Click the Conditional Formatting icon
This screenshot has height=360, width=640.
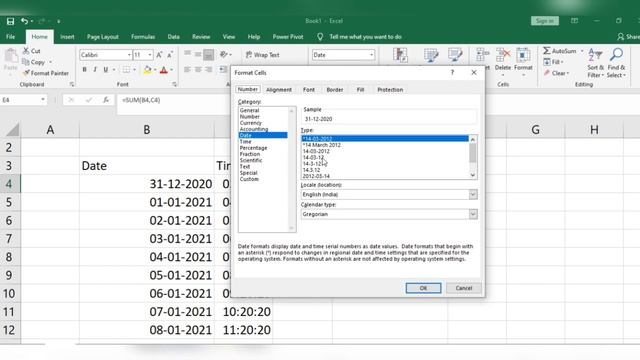point(400,55)
